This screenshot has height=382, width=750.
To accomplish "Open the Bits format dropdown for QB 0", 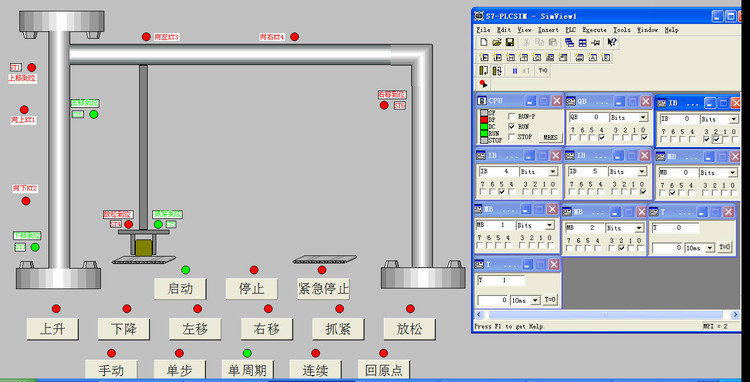I will coord(642,117).
